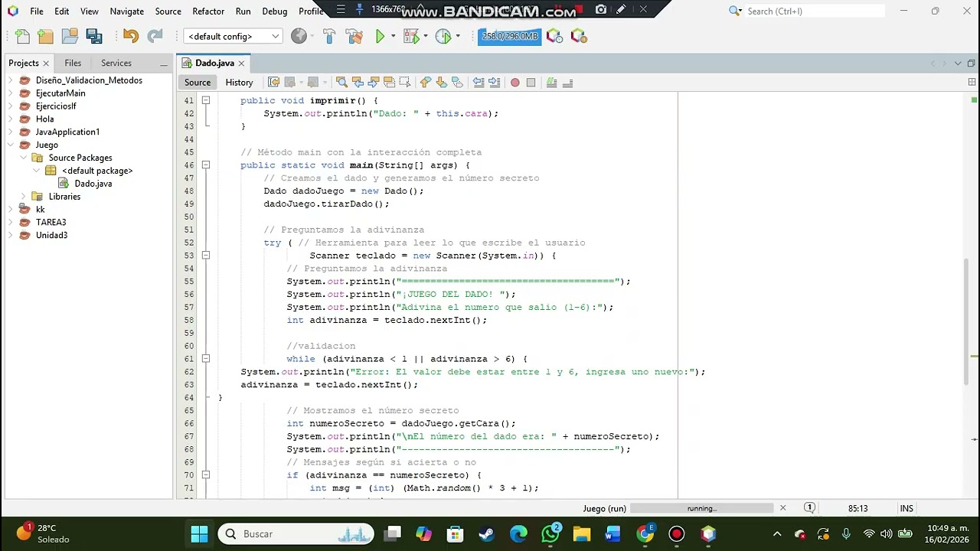Image resolution: width=980 pixels, height=551 pixels.
Task: Click the Juego run progress bar
Action: (x=701, y=508)
